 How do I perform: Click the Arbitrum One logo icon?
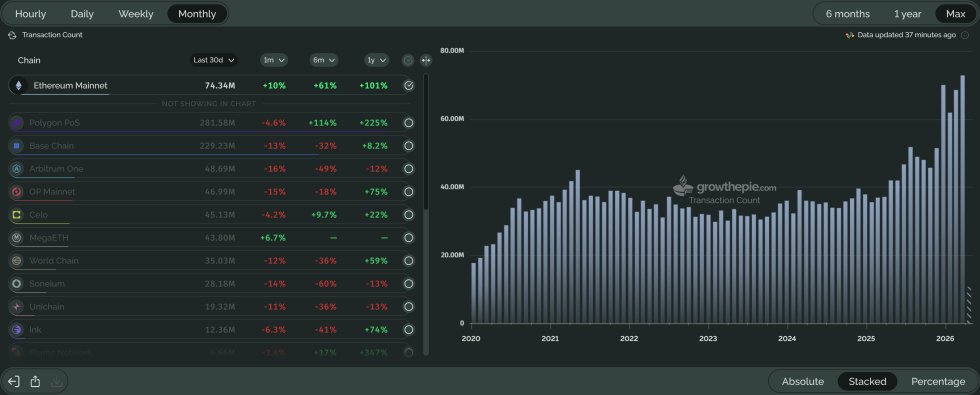[x=16, y=169]
